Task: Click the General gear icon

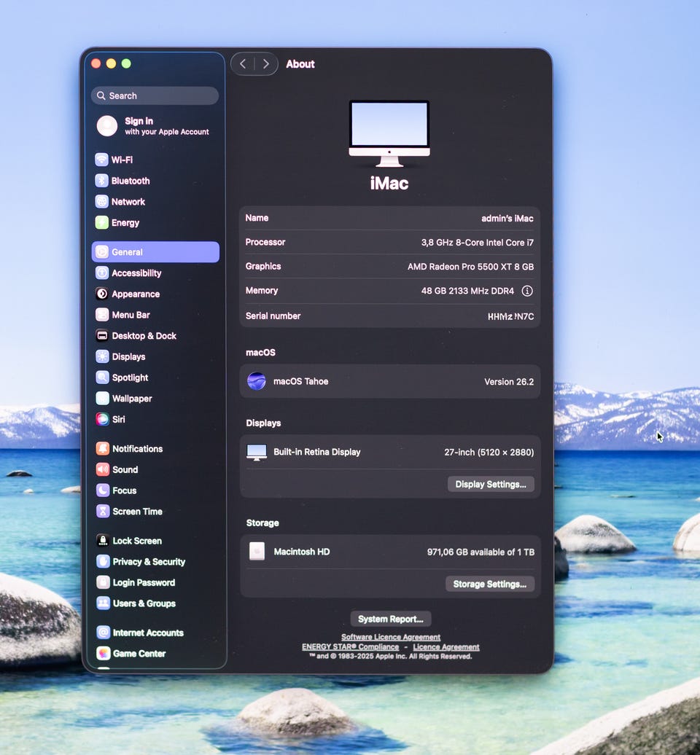Action: click(x=102, y=252)
